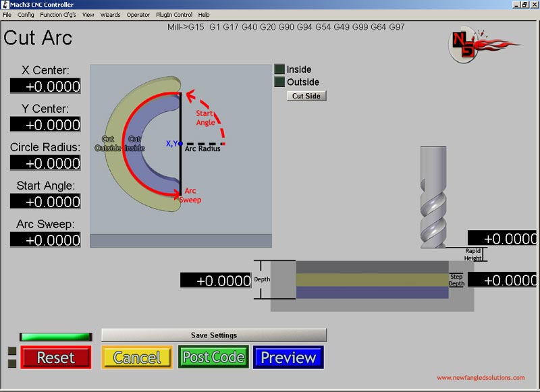Click the Cut Side button
This screenshot has width=540, height=392.
coord(306,96)
